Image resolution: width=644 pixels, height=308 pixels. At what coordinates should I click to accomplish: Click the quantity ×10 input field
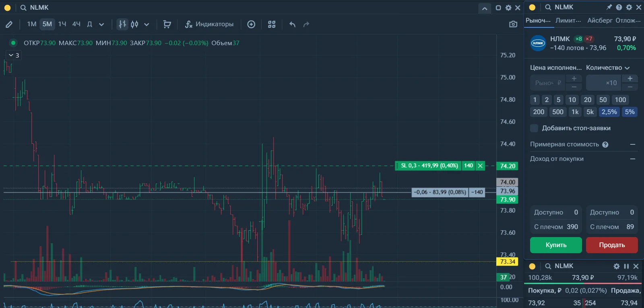coord(604,83)
